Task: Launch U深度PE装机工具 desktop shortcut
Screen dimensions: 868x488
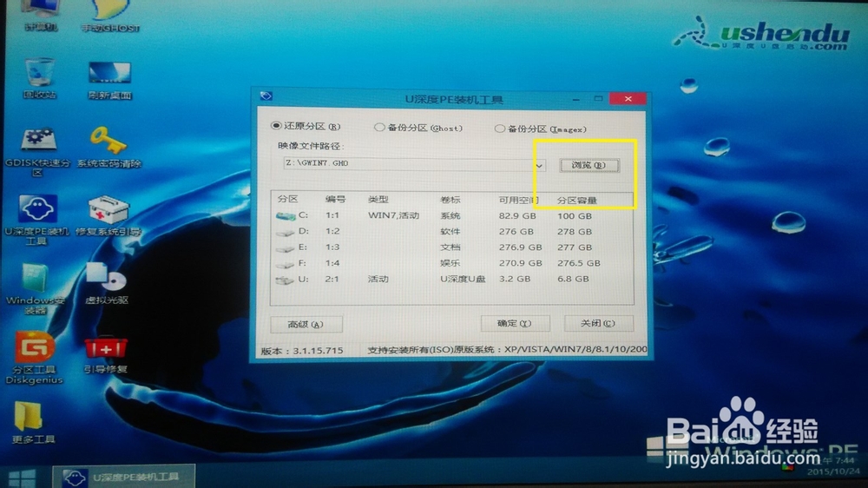Action: point(36,220)
